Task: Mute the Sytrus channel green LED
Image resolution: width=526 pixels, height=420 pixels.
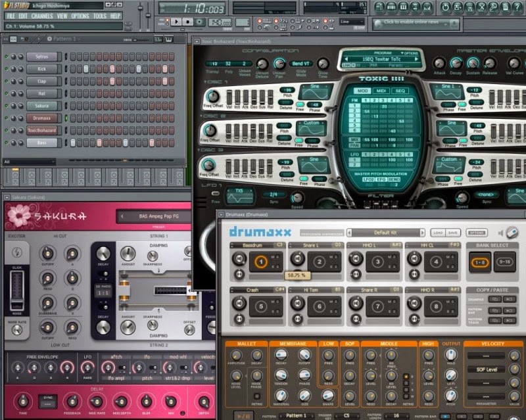Action: click(x=6, y=57)
